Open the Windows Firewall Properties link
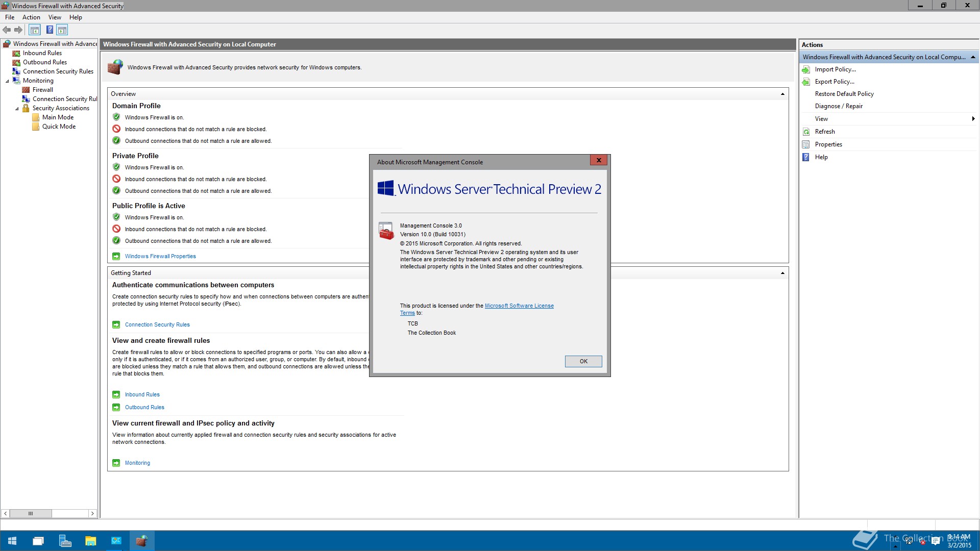The image size is (980, 551). pos(160,256)
